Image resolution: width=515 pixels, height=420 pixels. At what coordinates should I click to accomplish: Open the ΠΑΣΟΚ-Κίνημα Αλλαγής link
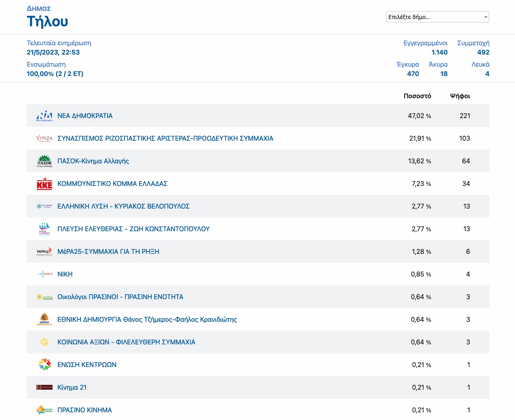click(x=93, y=161)
